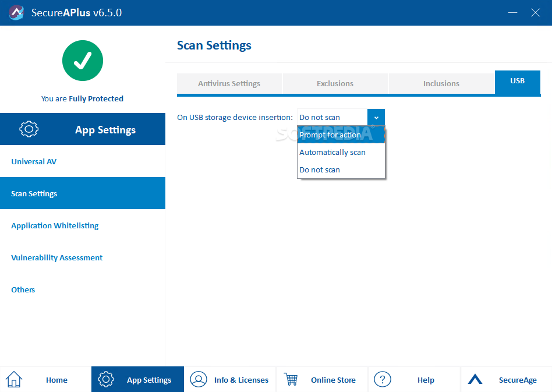The image size is (552, 392).
Task: Click the SecureAPlus logo in title bar
Action: 16,13
